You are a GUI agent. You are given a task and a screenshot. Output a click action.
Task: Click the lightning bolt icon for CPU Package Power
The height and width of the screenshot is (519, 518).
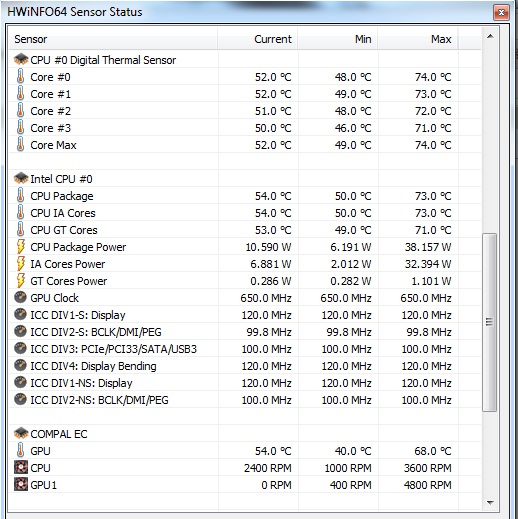coord(21,247)
